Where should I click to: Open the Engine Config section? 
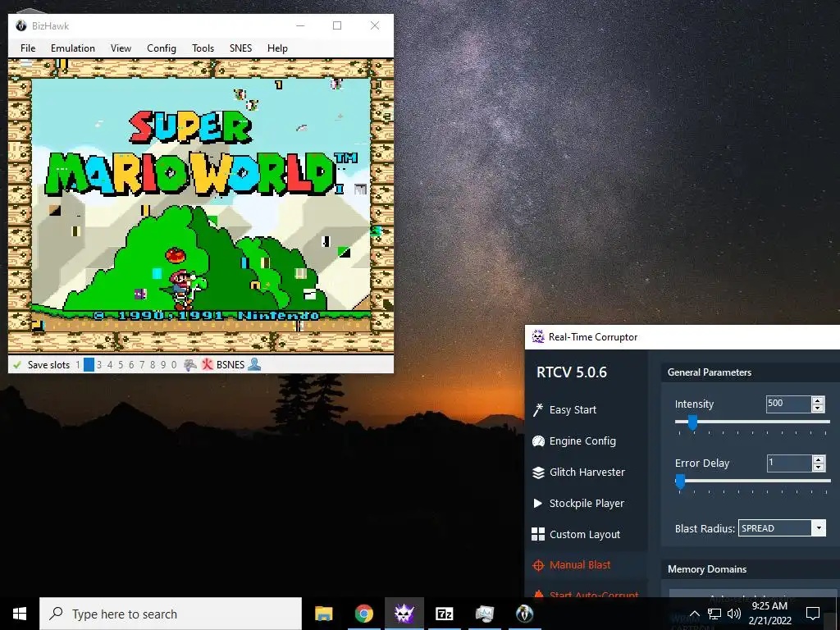[x=582, y=441]
